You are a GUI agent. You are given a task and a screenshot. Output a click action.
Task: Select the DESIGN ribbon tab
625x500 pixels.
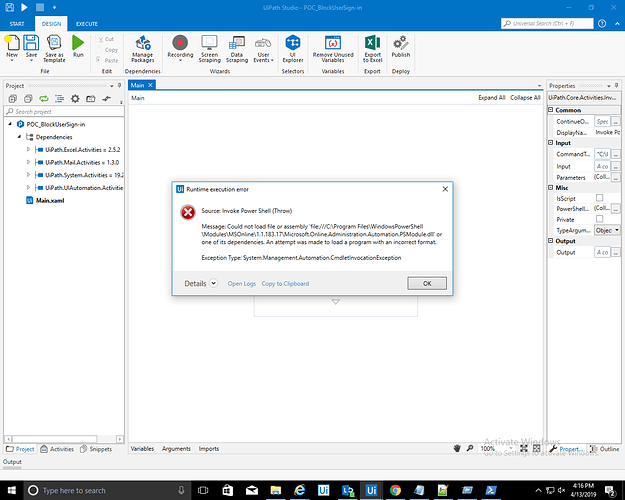(x=51, y=24)
